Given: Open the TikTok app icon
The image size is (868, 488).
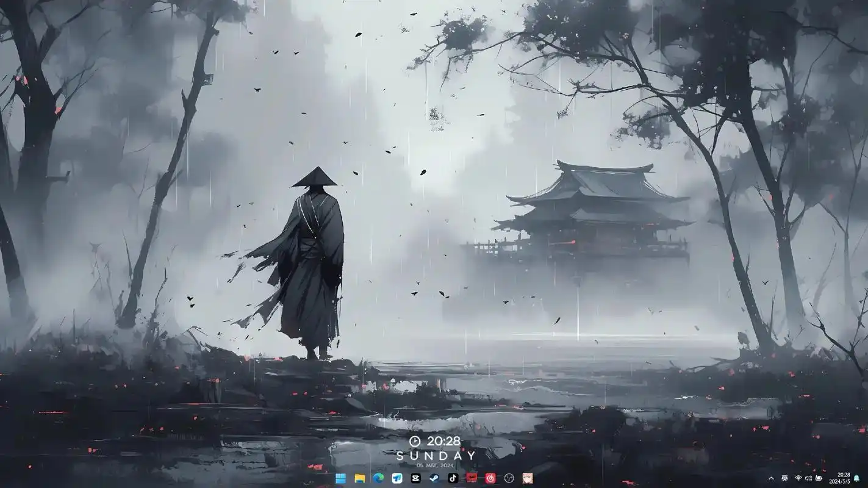Looking at the screenshot, I should tap(452, 479).
